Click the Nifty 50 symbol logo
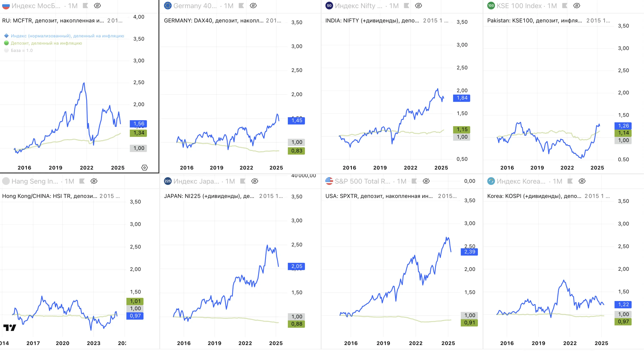This screenshot has width=644, height=351. point(329,6)
